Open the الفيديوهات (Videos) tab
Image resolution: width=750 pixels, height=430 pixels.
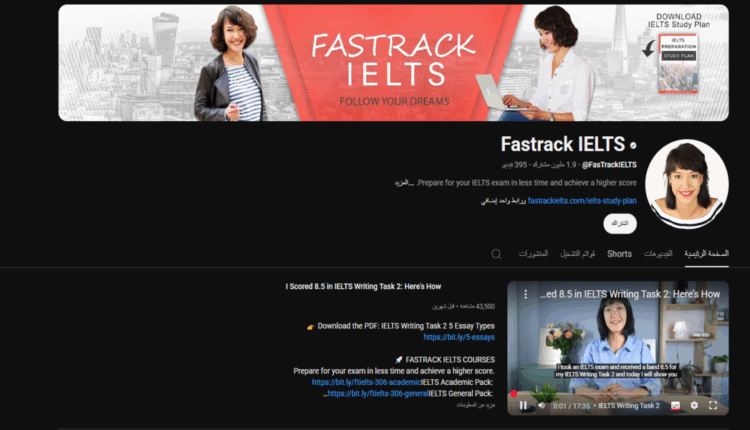(x=658, y=254)
